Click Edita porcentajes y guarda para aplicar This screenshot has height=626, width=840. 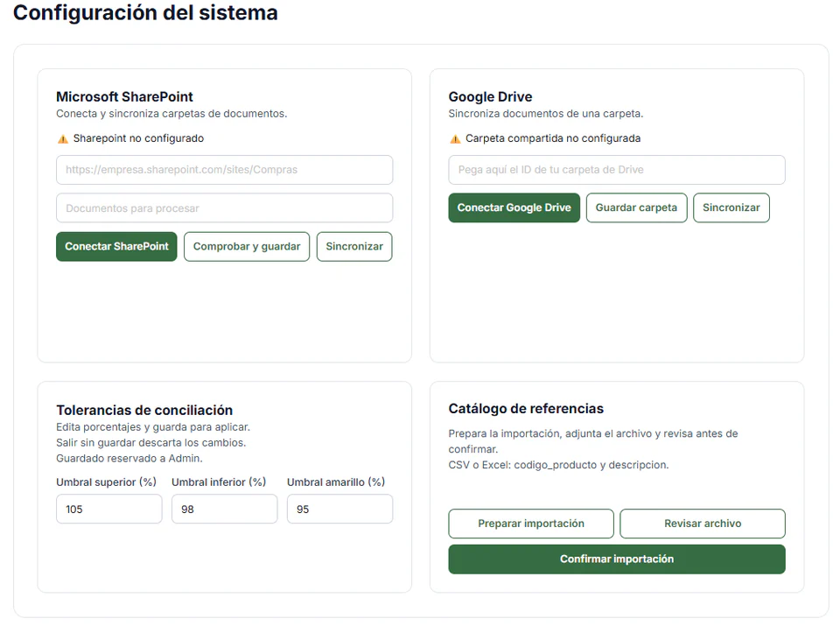tap(153, 428)
